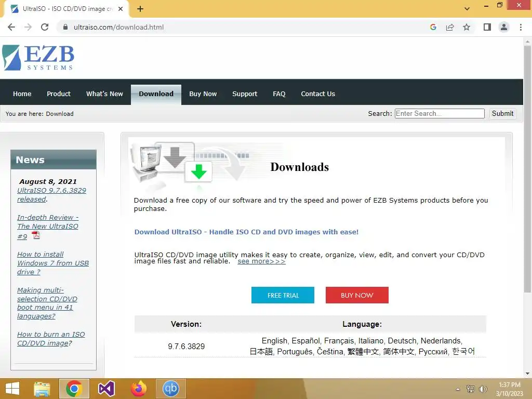532x399 pixels.
Task: Open the Google icon in address bar
Action: click(x=433, y=27)
